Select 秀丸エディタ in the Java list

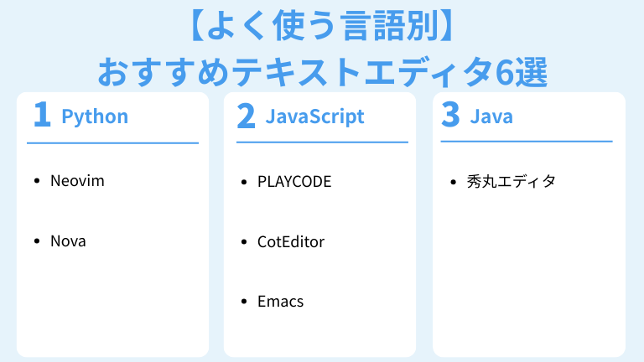511,181
